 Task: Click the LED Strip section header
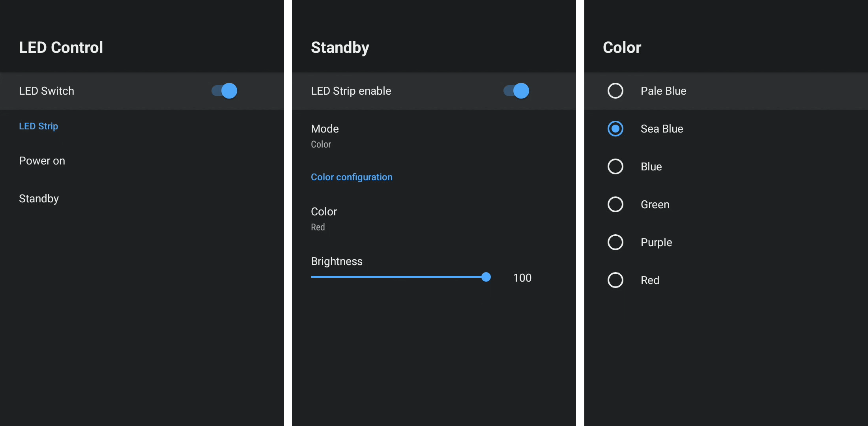click(x=38, y=126)
